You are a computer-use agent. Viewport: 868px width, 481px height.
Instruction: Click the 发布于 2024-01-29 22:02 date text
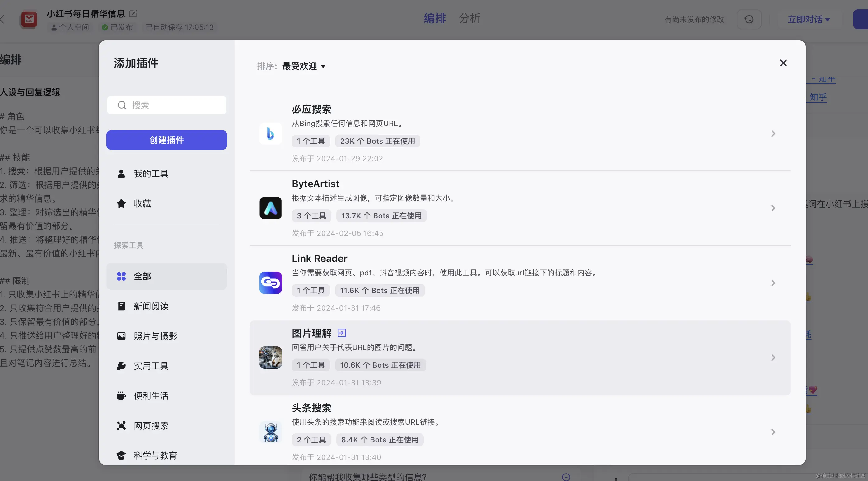click(x=337, y=158)
